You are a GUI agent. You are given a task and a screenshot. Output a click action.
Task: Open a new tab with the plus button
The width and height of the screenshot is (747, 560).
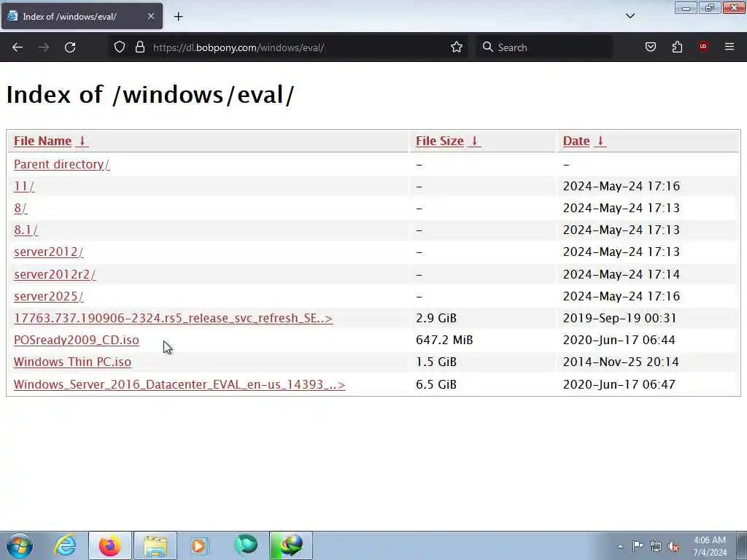pos(178,17)
